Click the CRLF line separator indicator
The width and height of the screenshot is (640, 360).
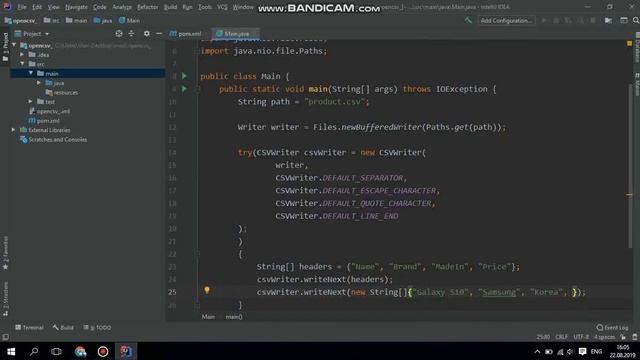[x=561, y=337]
